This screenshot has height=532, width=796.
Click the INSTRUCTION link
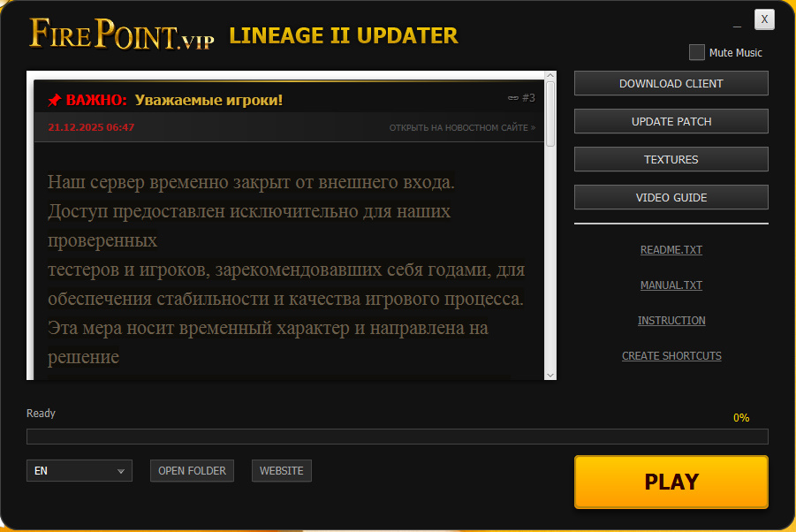671,321
